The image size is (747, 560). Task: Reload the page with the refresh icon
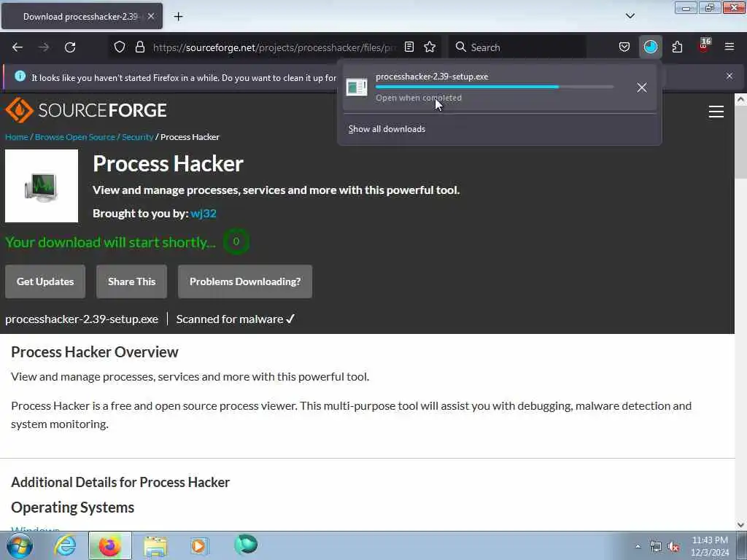[x=70, y=47]
